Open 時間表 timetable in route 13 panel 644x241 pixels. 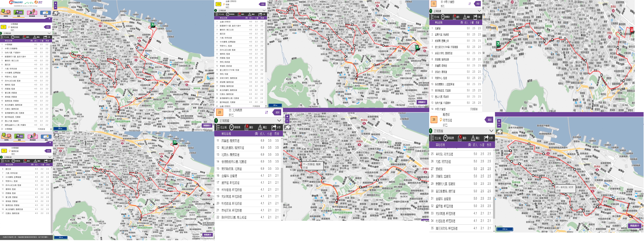[445, 17]
